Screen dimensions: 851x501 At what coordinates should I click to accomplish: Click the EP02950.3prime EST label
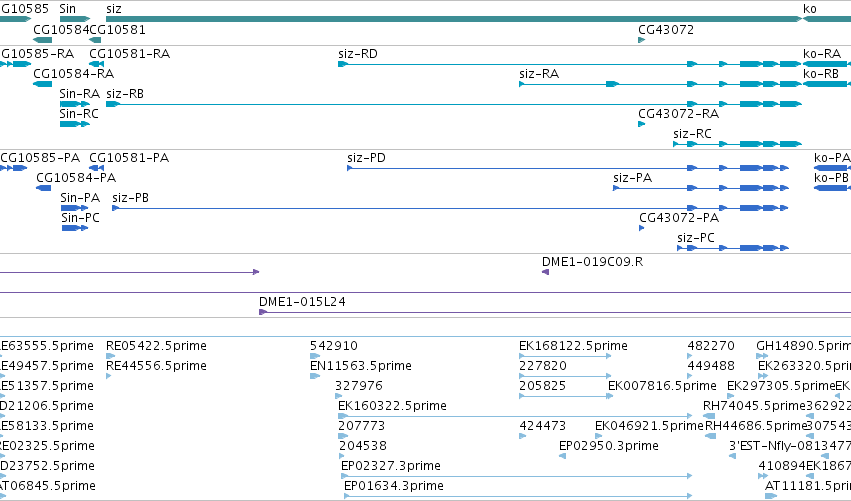coord(609,447)
